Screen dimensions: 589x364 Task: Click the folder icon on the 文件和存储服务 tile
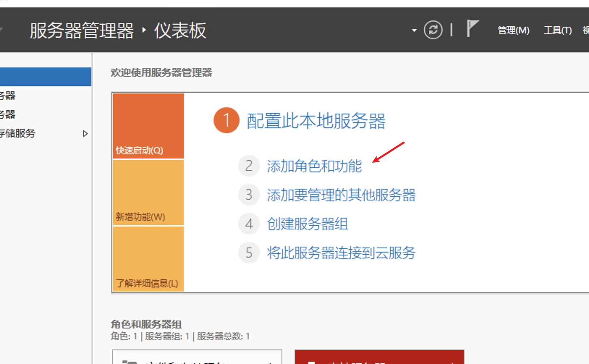coord(130,361)
